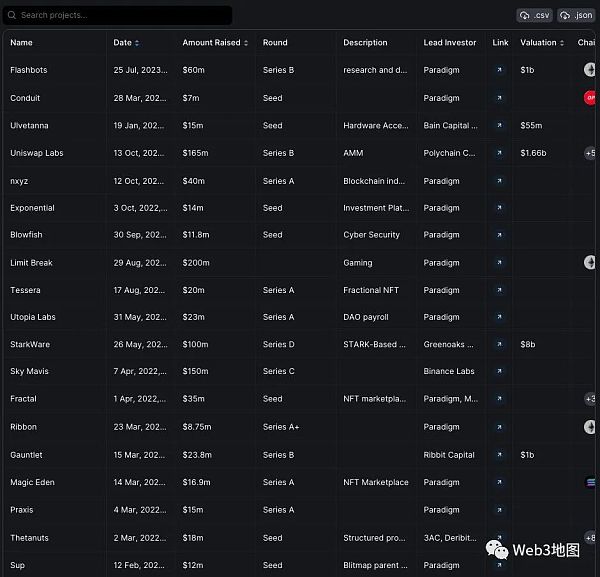Image resolution: width=600 pixels, height=577 pixels.
Task: Open the Sky Mavis link arrow icon
Action: 500,371
